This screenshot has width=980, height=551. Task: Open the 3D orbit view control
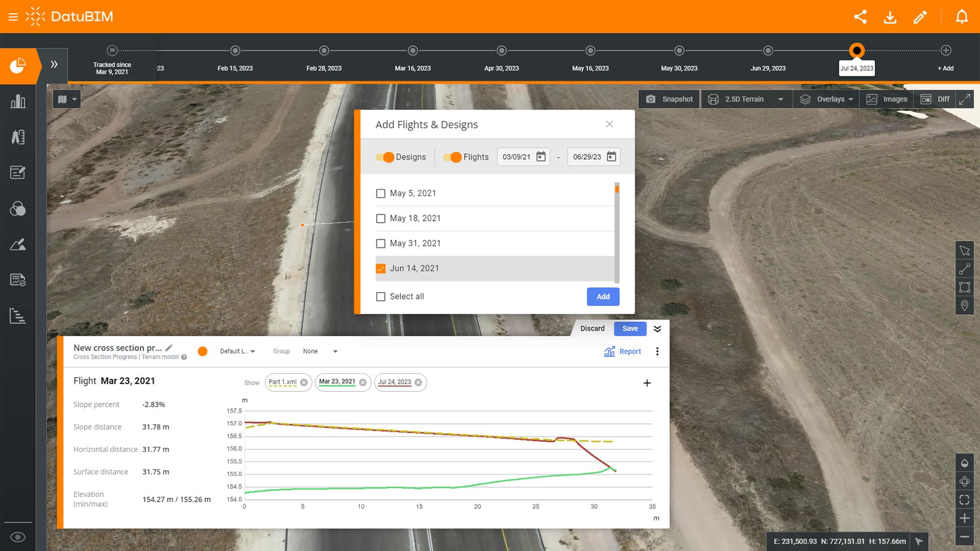click(x=965, y=482)
